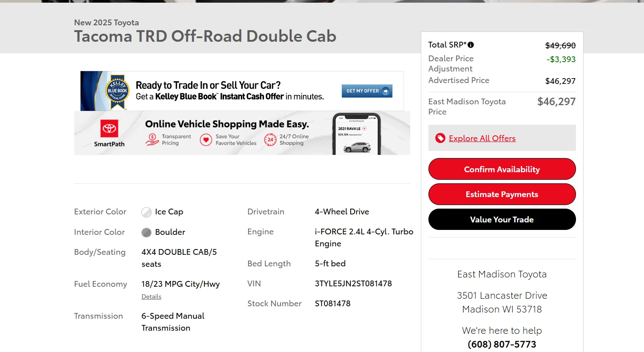Select the Boulder interior color swatch
The image size is (644, 352).
[146, 232]
